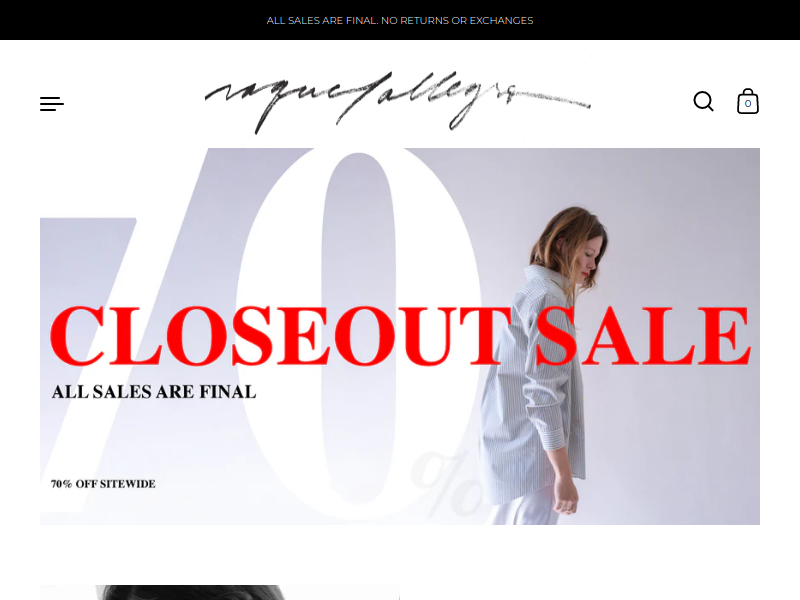Viewport: 800px width, 600px height.
Task: Click the announcement about no returns or exchanges
Action: [400, 20]
